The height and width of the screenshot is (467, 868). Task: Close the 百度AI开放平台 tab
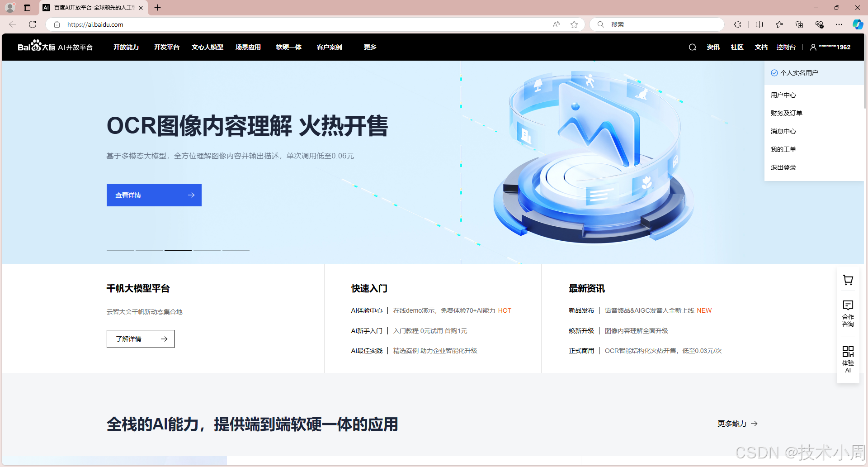tap(141, 8)
